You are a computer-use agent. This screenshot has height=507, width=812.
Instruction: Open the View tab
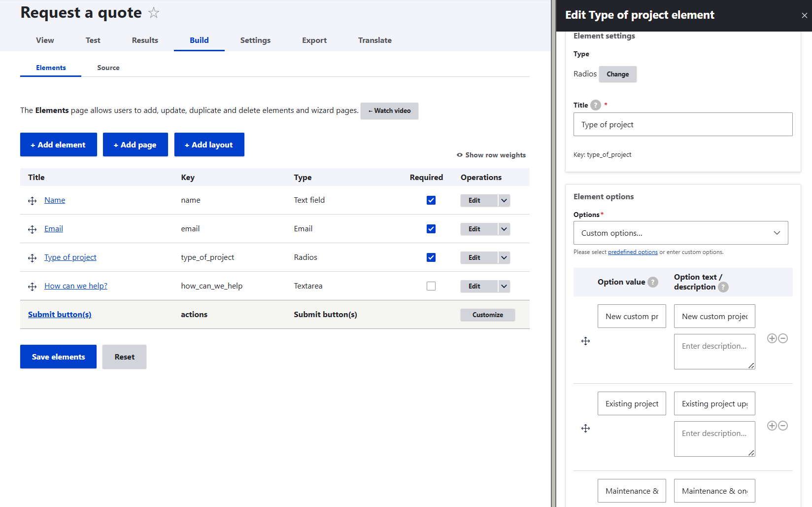[45, 40]
